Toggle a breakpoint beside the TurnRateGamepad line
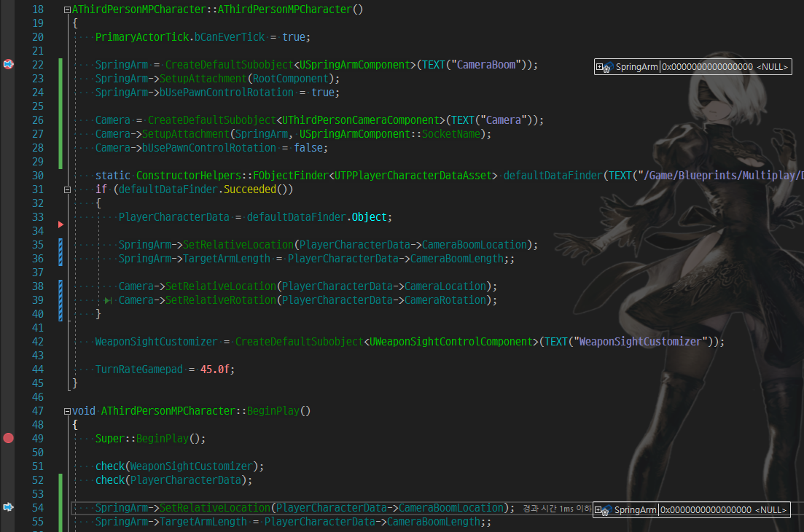Image resolution: width=804 pixels, height=532 pixels. point(8,369)
